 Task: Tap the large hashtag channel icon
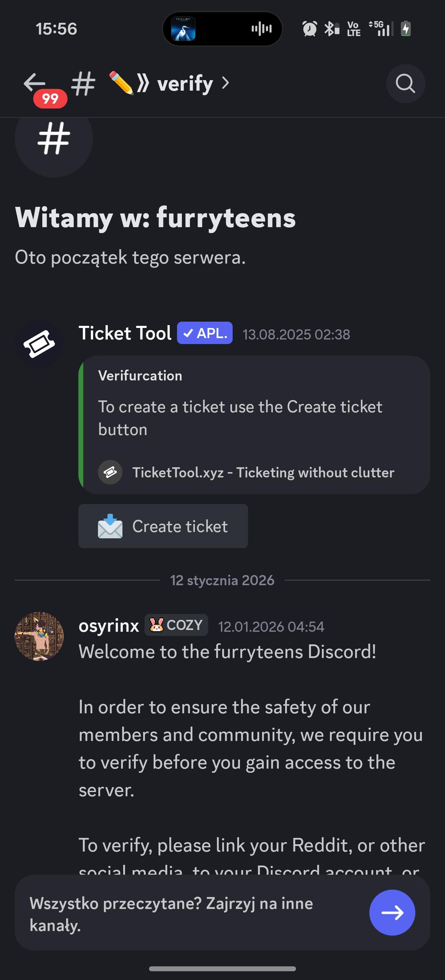pos(54,139)
